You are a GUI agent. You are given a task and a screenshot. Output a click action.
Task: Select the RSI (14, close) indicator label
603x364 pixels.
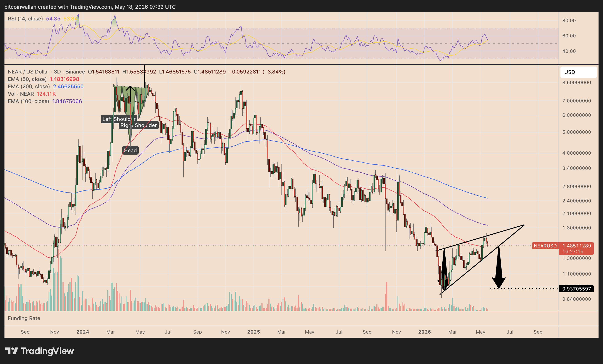pos(25,18)
